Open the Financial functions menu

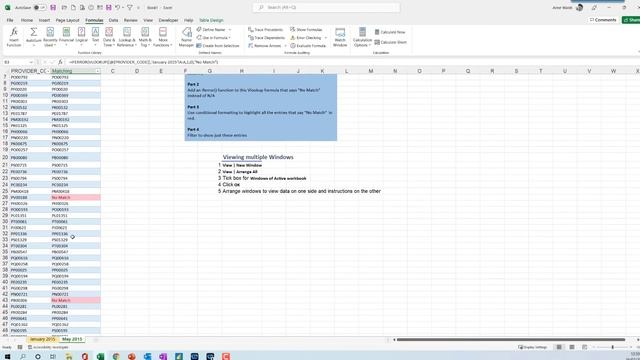(x=66, y=37)
